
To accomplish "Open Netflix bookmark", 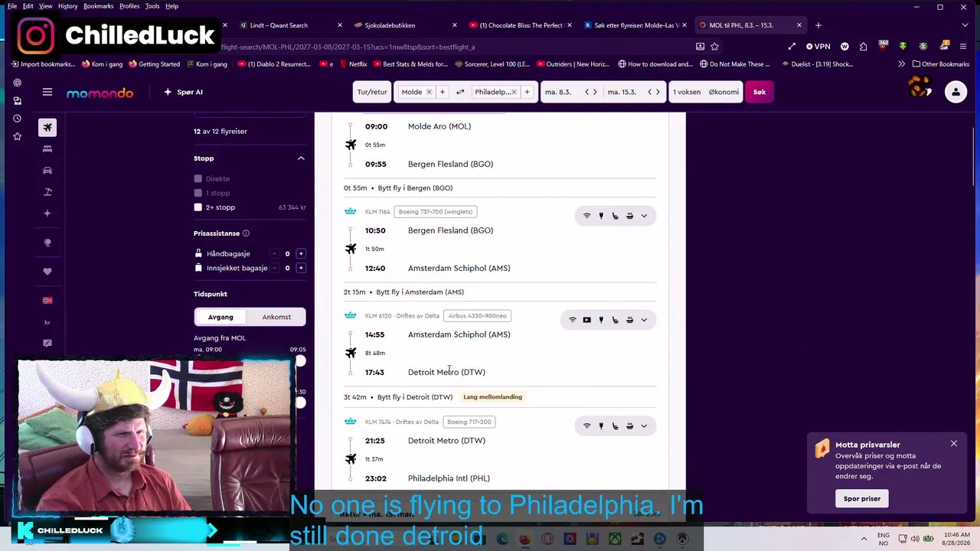I will click(x=353, y=64).
